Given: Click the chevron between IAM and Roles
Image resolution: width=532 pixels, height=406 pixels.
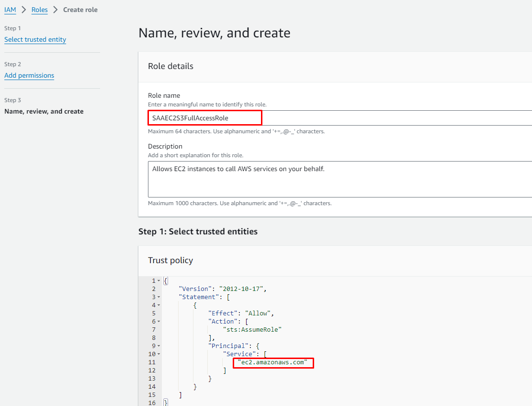Looking at the screenshot, I should point(23,10).
